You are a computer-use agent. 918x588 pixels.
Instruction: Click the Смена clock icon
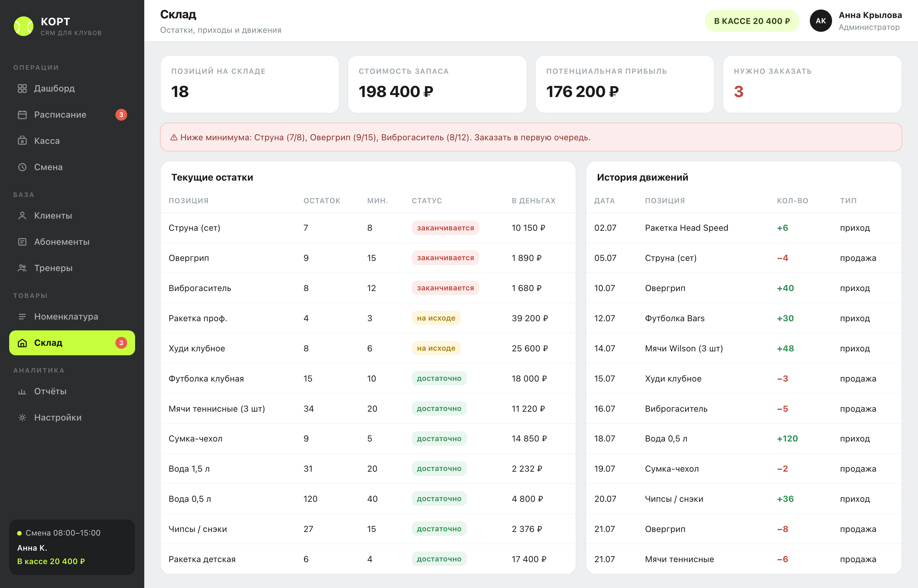click(x=22, y=167)
